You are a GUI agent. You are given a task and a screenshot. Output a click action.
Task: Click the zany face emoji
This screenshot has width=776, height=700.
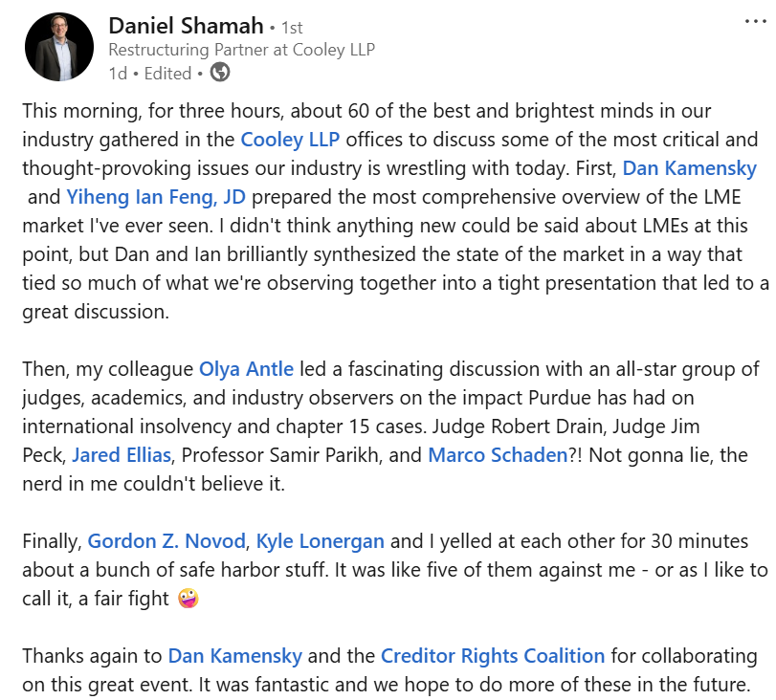188,599
